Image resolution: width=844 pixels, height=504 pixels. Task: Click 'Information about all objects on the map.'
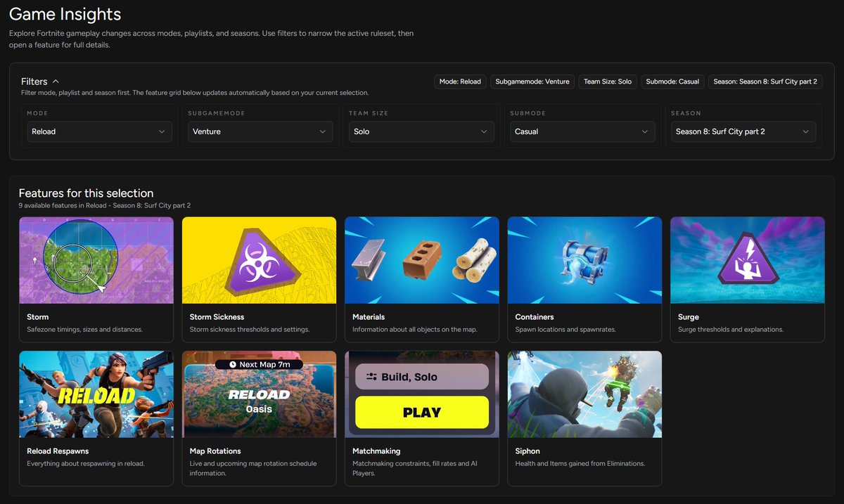coord(416,329)
